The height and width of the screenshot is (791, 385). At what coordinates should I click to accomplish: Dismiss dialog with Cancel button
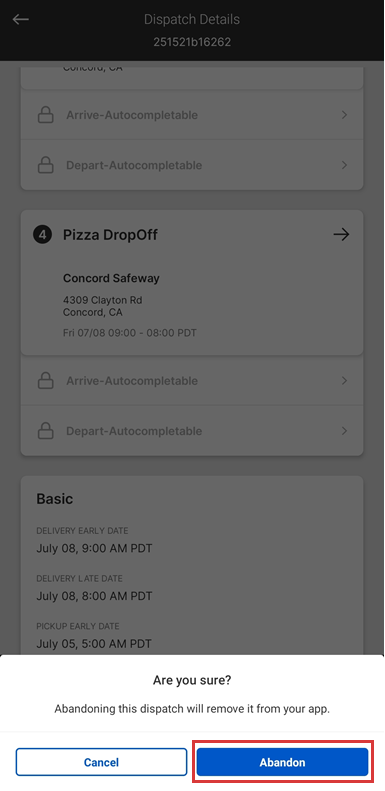(101, 762)
